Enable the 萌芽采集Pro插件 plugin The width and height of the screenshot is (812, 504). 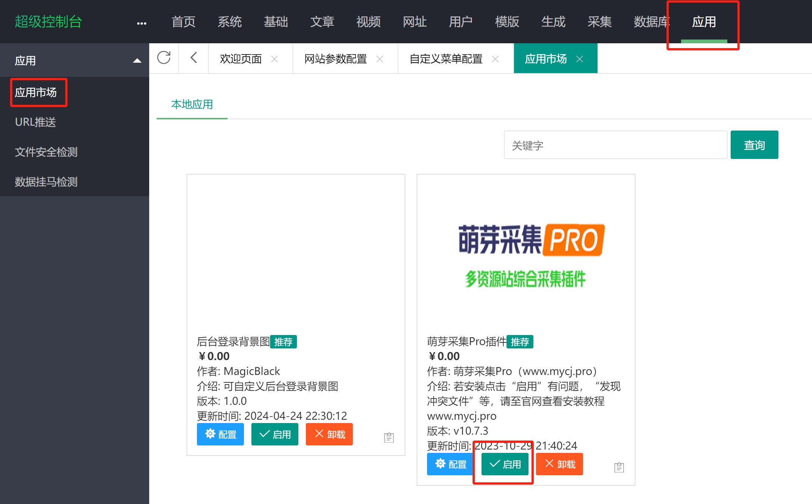coord(505,464)
